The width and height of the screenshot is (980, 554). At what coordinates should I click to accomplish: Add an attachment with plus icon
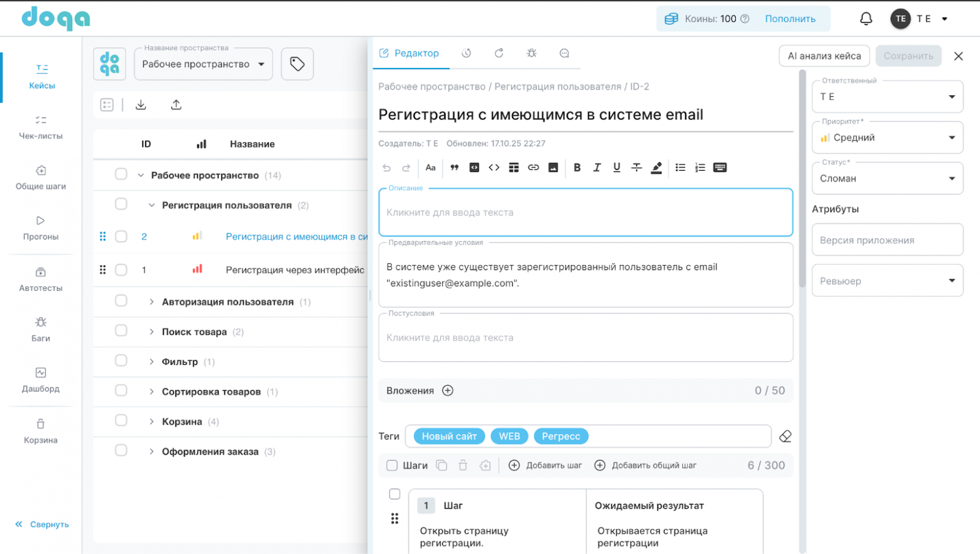(447, 391)
